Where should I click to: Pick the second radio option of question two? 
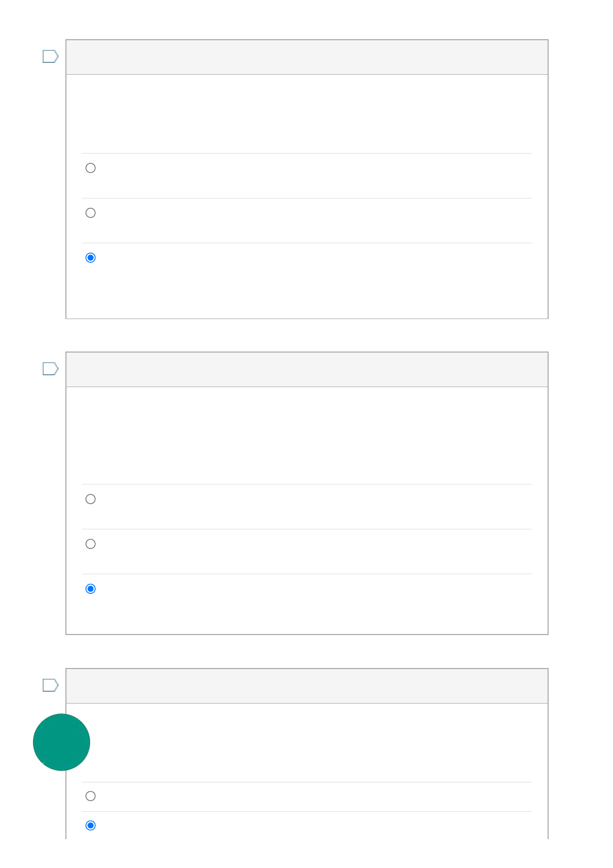coord(91,544)
